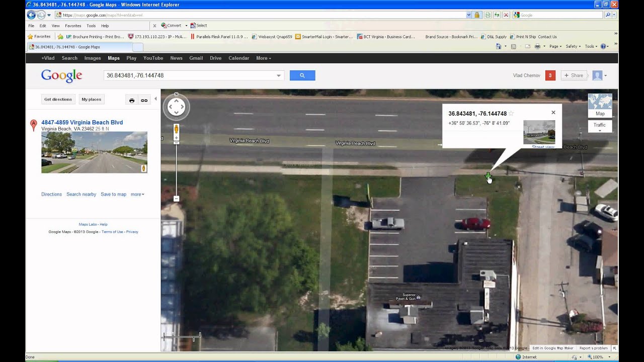Click the compatibility view page icon

[488, 15]
